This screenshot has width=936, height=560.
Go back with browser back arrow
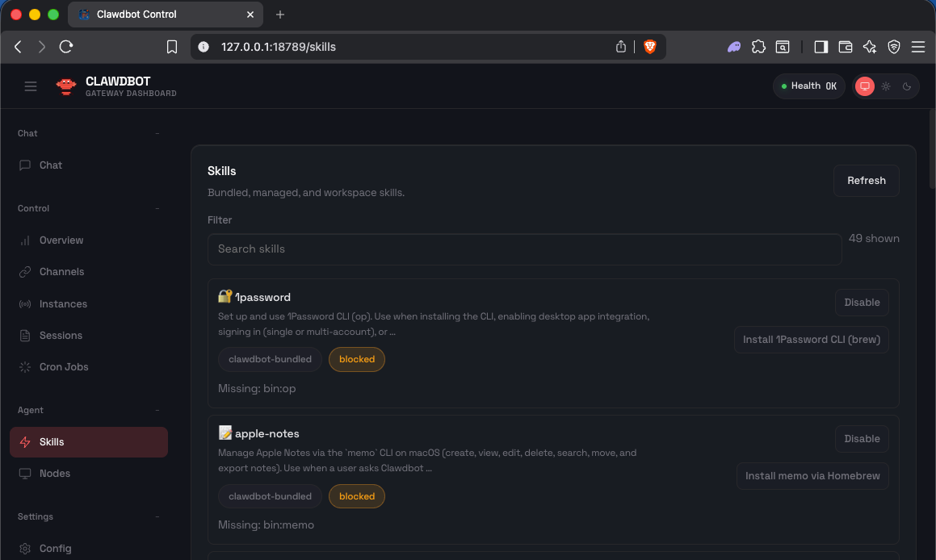pyautogui.click(x=18, y=47)
